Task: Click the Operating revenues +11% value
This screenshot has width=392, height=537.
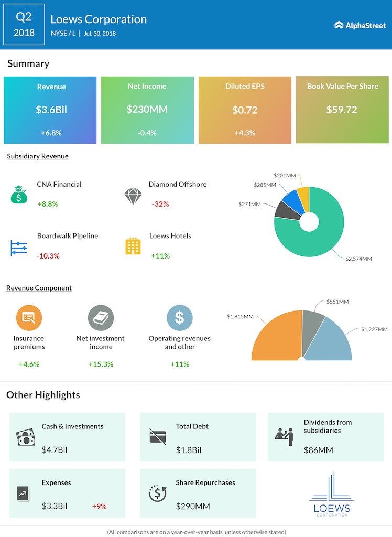Action: (180, 364)
